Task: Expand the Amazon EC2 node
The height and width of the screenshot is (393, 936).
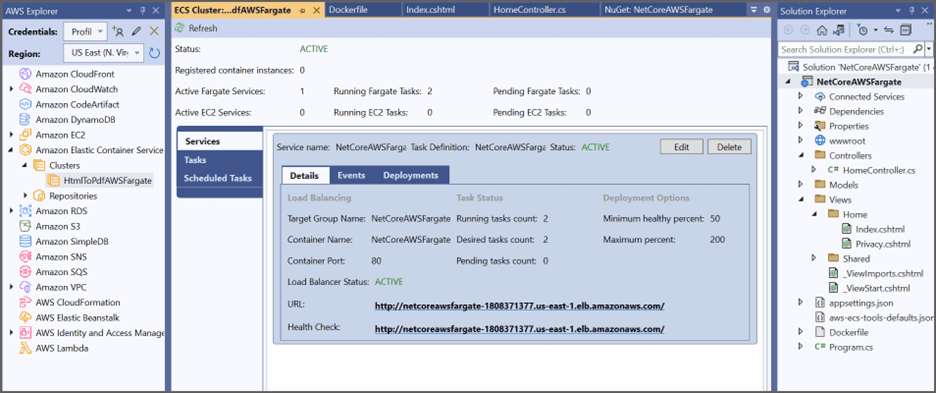Action: click(x=12, y=135)
